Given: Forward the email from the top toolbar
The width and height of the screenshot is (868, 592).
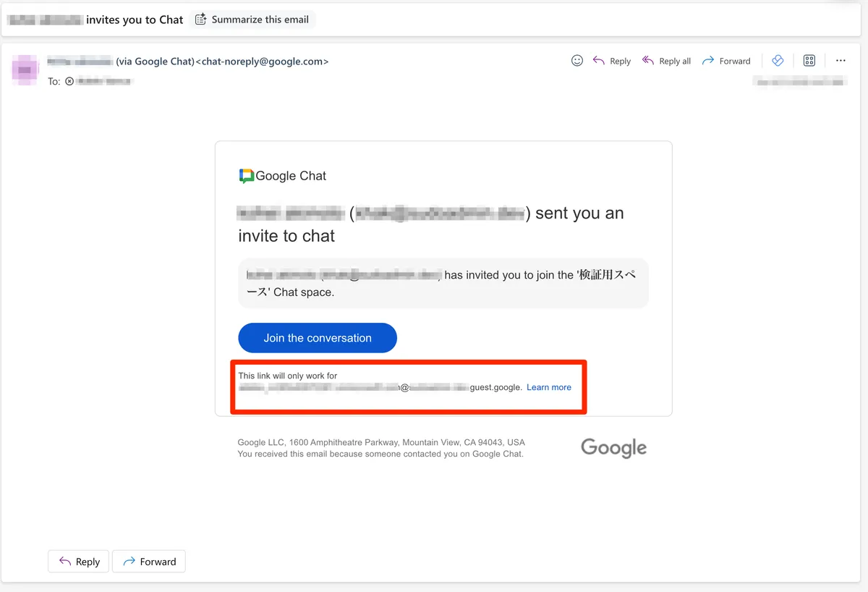Looking at the screenshot, I should tap(726, 61).
